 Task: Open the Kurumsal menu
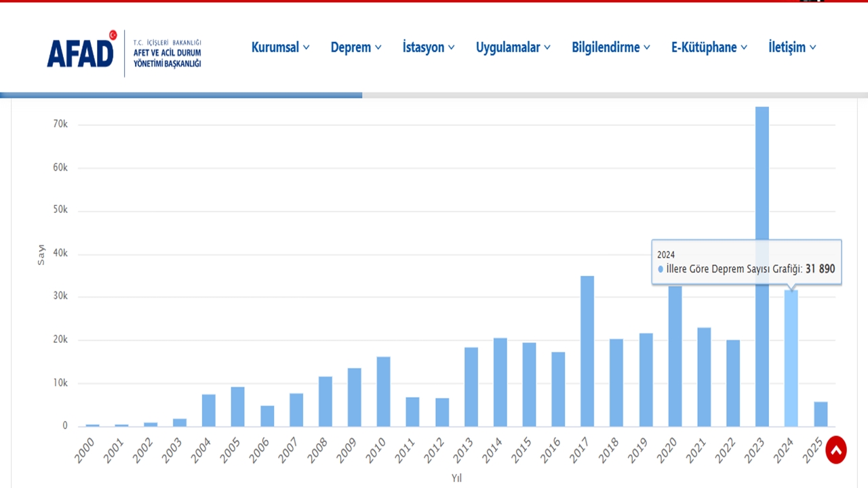[x=281, y=47]
